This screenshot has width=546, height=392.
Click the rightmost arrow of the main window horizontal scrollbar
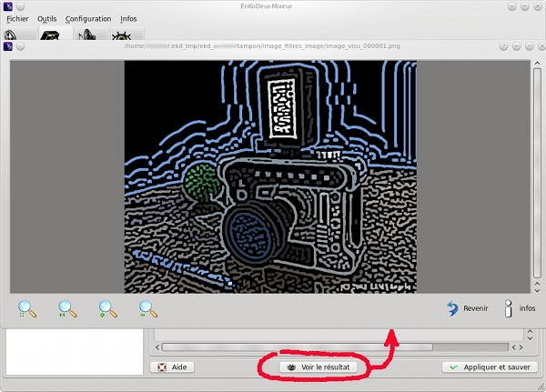(521, 347)
